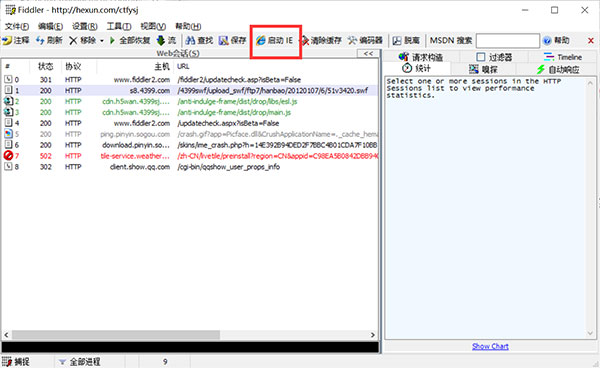Close the toolbar with red X
The height and width of the screenshot is (368, 600).
pyautogui.click(x=590, y=41)
